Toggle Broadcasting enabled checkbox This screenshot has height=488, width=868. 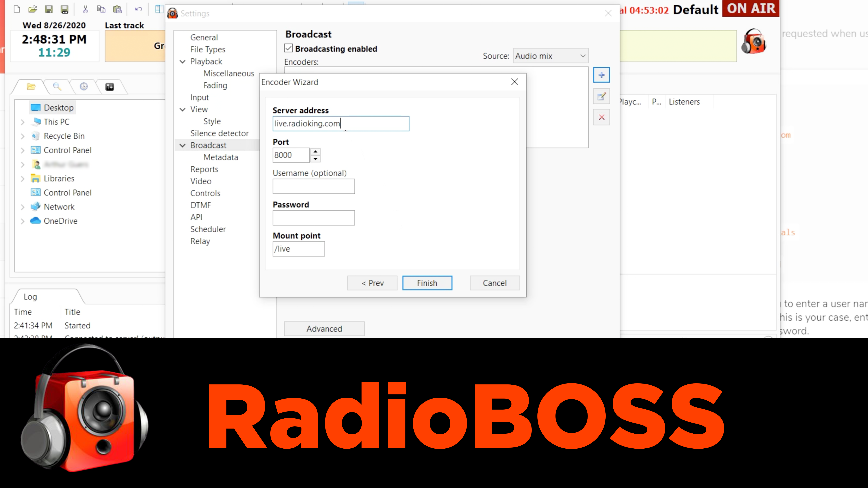(288, 48)
